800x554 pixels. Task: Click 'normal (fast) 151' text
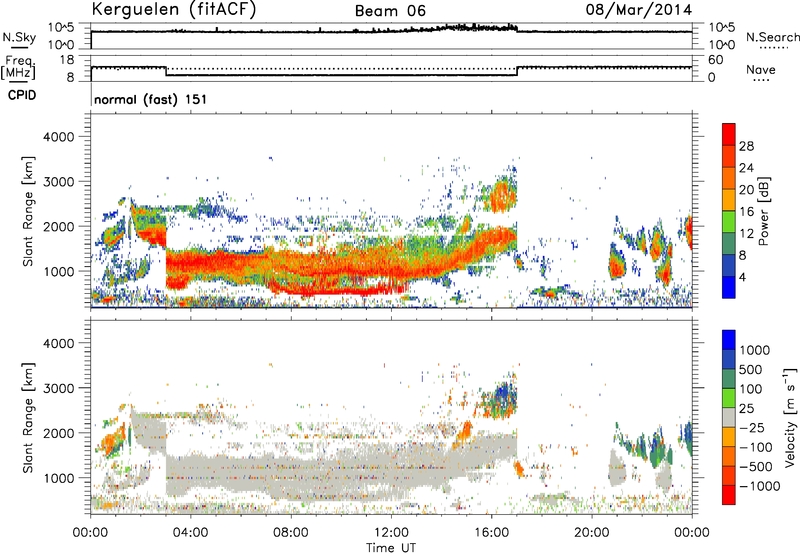point(151,99)
